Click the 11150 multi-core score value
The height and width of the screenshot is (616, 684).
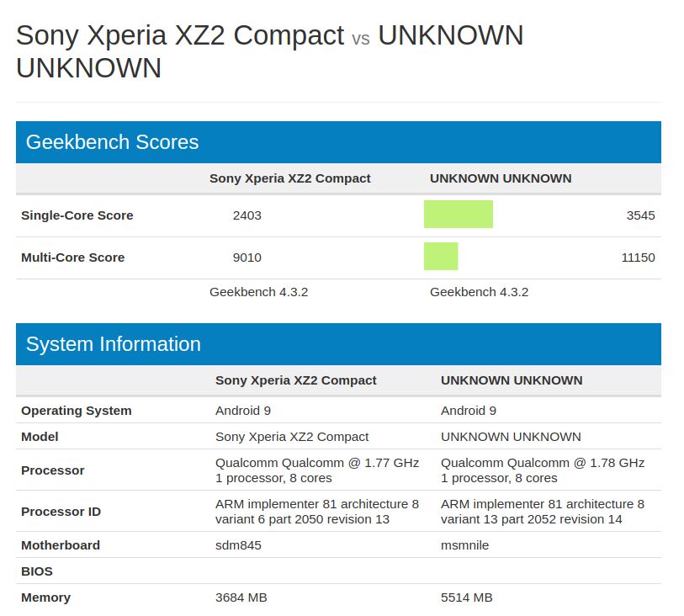[x=638, y=258]
